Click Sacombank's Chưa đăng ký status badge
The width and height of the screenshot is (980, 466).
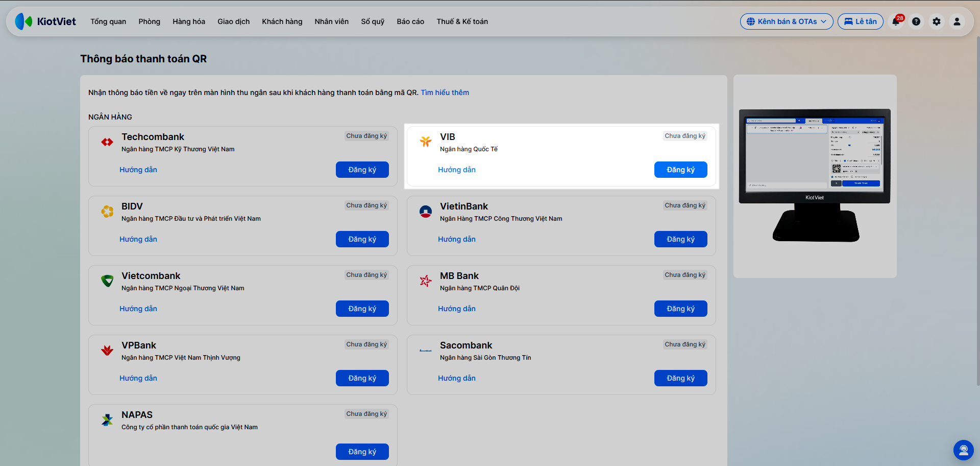pos(685,344)
